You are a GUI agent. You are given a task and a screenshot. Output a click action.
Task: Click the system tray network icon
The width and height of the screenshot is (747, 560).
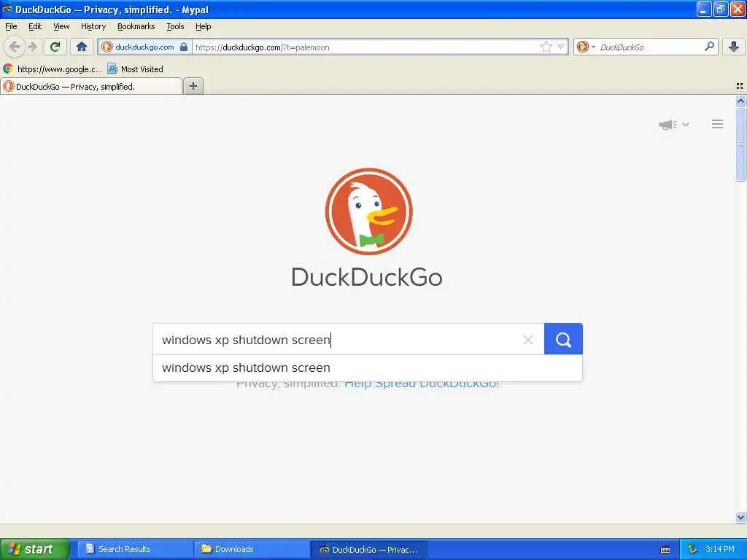pyautogui.click(x=692, y=549)
